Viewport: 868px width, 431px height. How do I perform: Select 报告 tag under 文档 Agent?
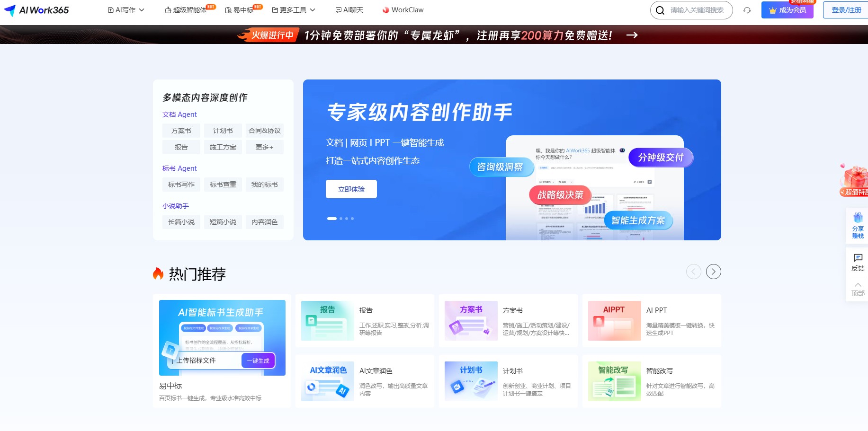tap(181, 147)
